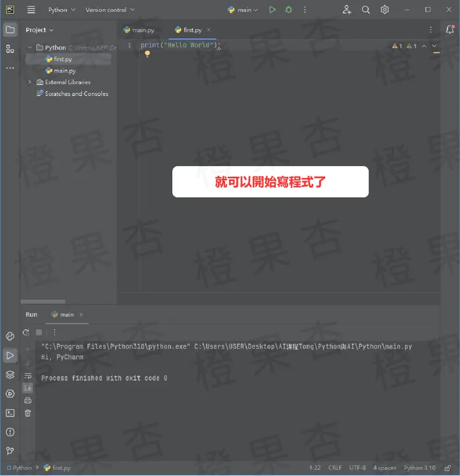Click the yellow intention lightbulb

coord(147,54)
